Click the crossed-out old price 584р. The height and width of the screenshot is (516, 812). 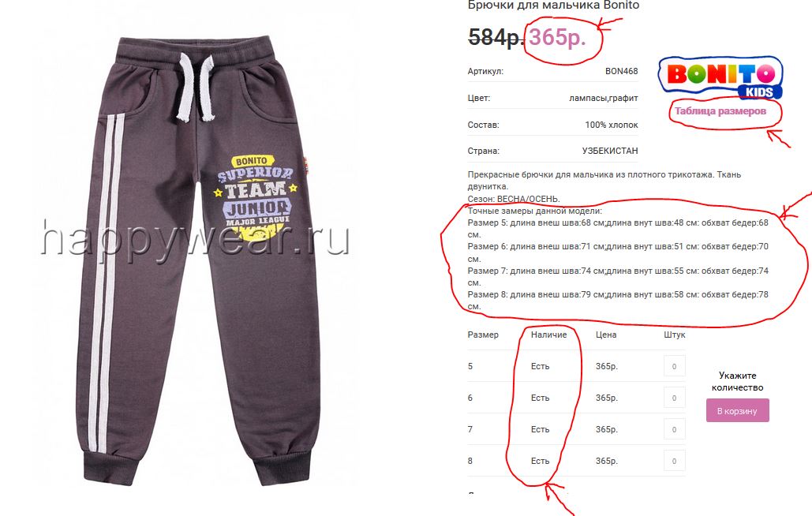point(496,37)
